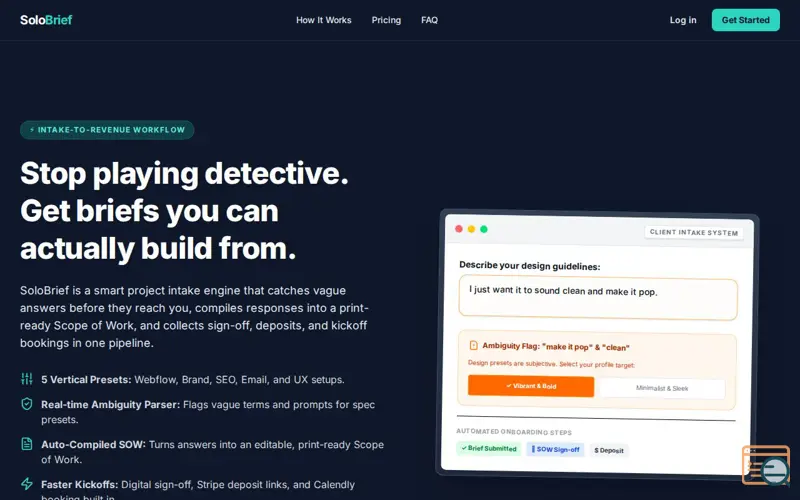Viewport: 800px width, 500px height.
Task: Select the Vibrant & Bold option
Action: (x=531, y=386)
